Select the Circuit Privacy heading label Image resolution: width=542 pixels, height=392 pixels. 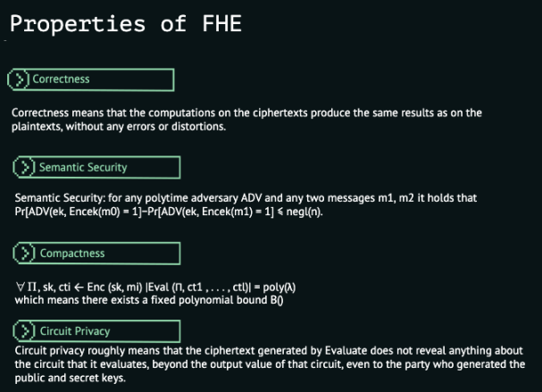[75, 331]
